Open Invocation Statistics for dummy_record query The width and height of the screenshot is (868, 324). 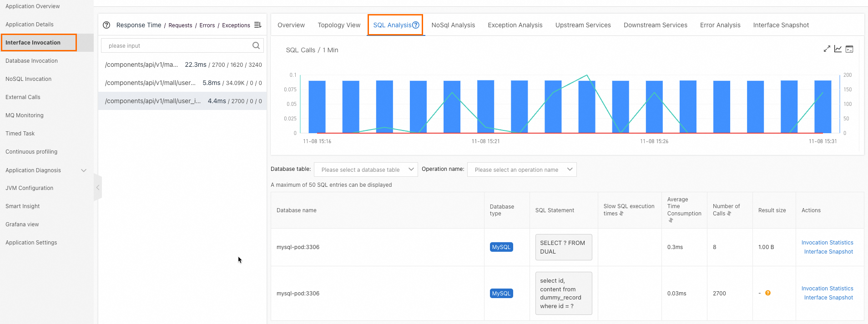point(827,289)
